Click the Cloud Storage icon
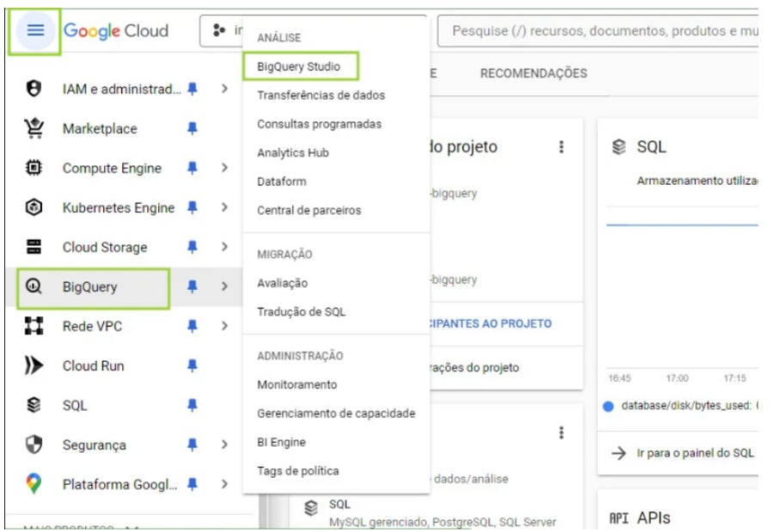This screenshot has height=532, width=773. coord(34,247)
